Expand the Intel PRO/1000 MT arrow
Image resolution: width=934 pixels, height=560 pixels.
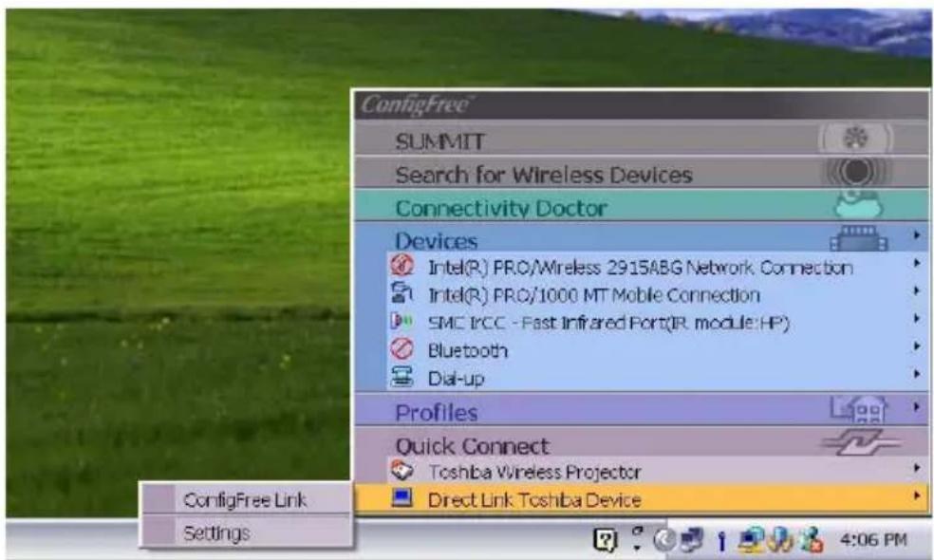(916, 290)
